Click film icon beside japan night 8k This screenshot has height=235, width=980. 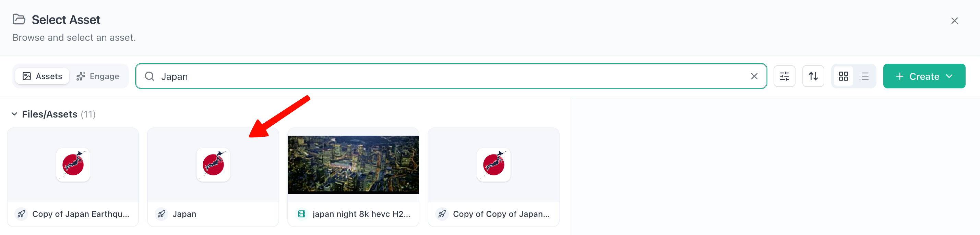pos(302,214)
